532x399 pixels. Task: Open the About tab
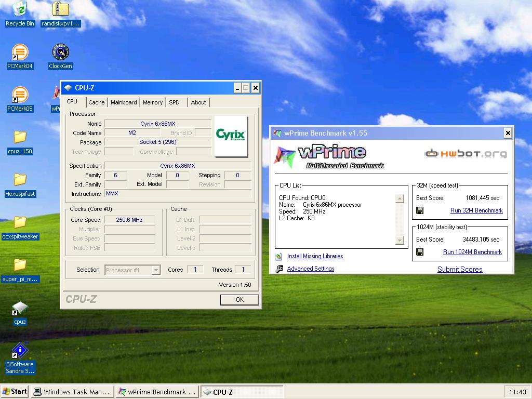pyautogui.click(x=198, y=102)
